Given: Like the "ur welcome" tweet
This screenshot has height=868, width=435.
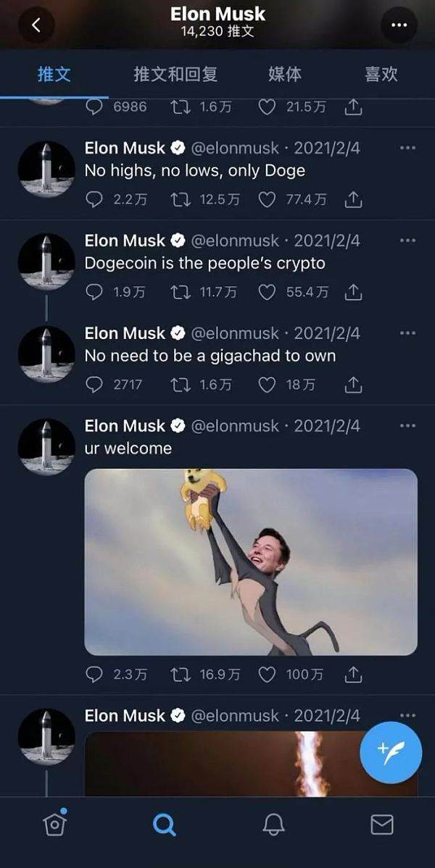Looking at the screenshot, I should click(x=267, y=675).
